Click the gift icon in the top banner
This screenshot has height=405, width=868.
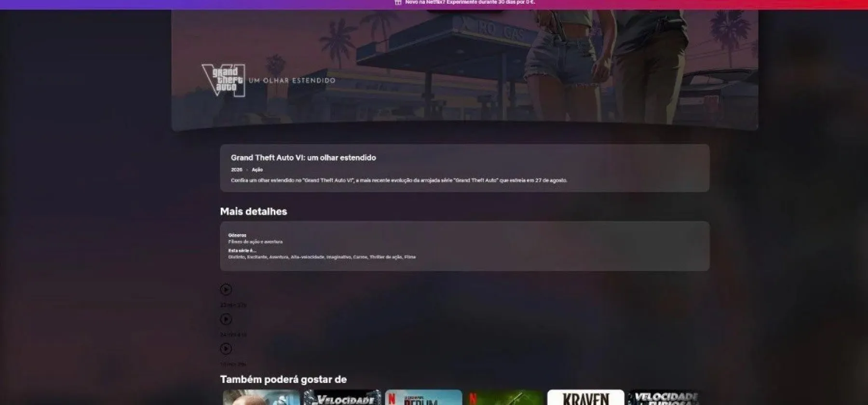coord(398,2)
